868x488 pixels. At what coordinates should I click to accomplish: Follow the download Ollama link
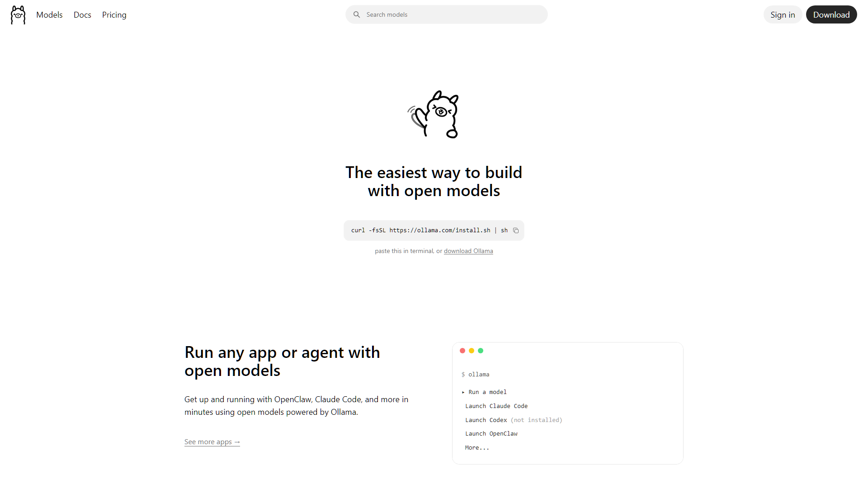(x=468, y=251)
